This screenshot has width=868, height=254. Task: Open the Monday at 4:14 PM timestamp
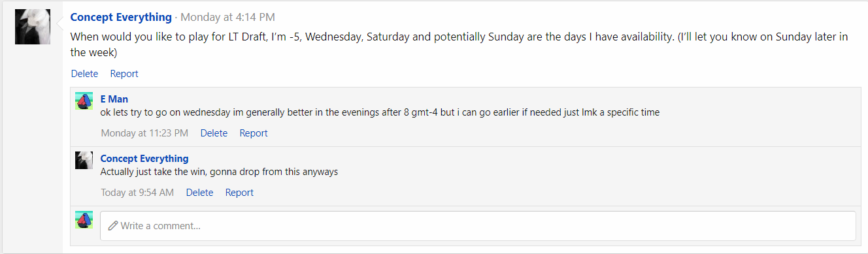coord(227,17)
